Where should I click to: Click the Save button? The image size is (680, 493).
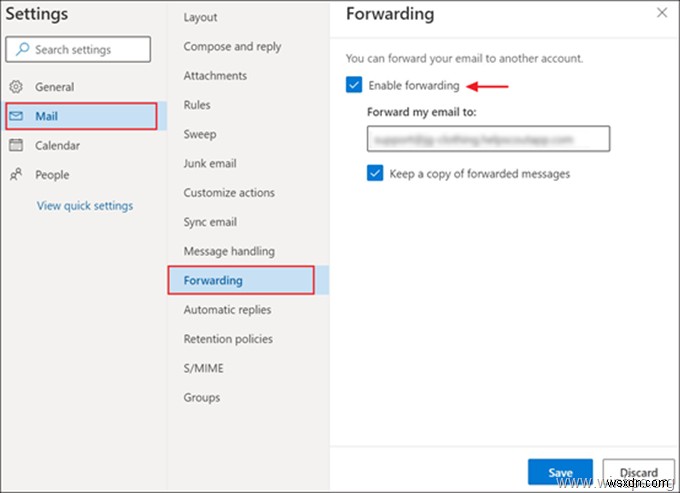click(x=560, y=473)
